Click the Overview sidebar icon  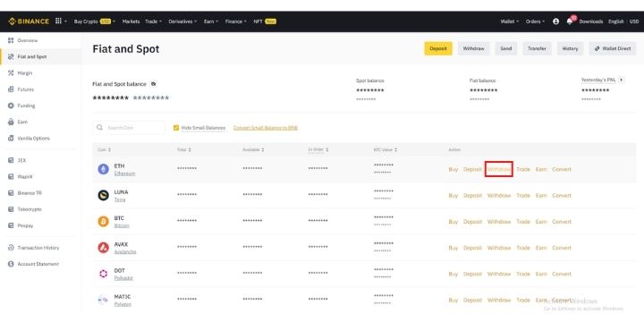11,40
